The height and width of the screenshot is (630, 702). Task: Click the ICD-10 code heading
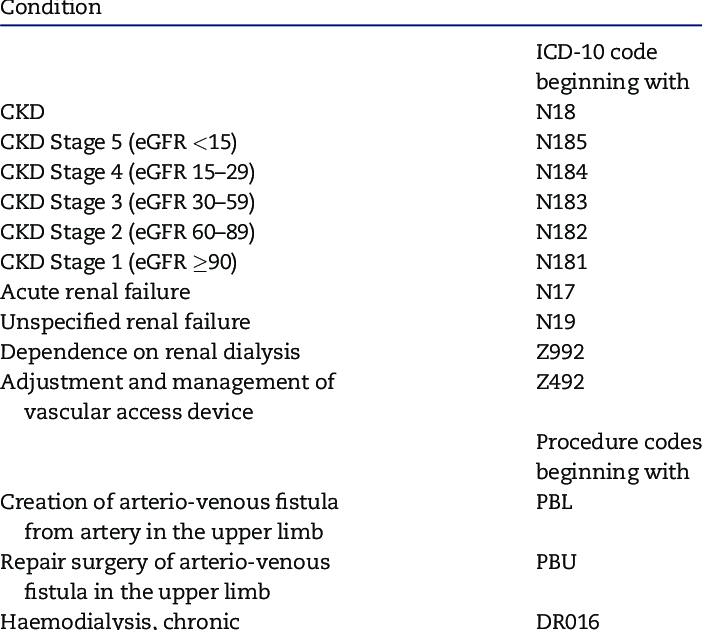[x=612, y=67]
